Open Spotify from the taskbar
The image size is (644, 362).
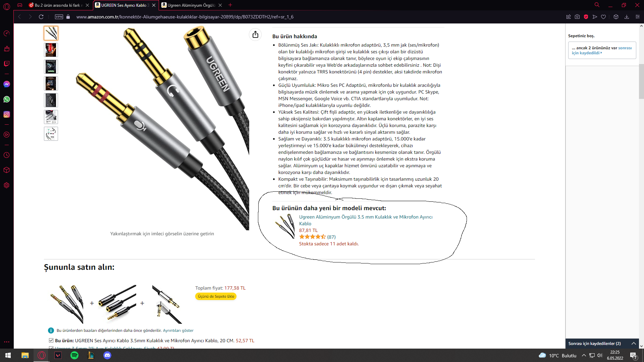point(74,355)
